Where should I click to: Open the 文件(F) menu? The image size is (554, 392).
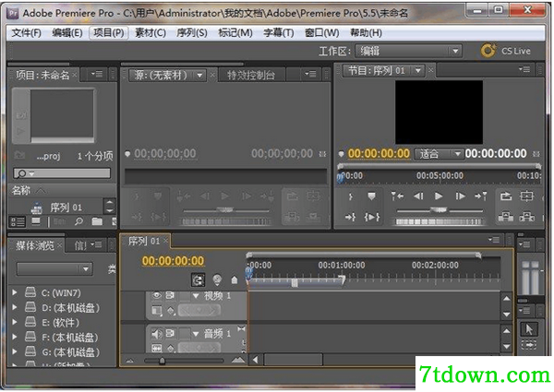pos(26,33)
